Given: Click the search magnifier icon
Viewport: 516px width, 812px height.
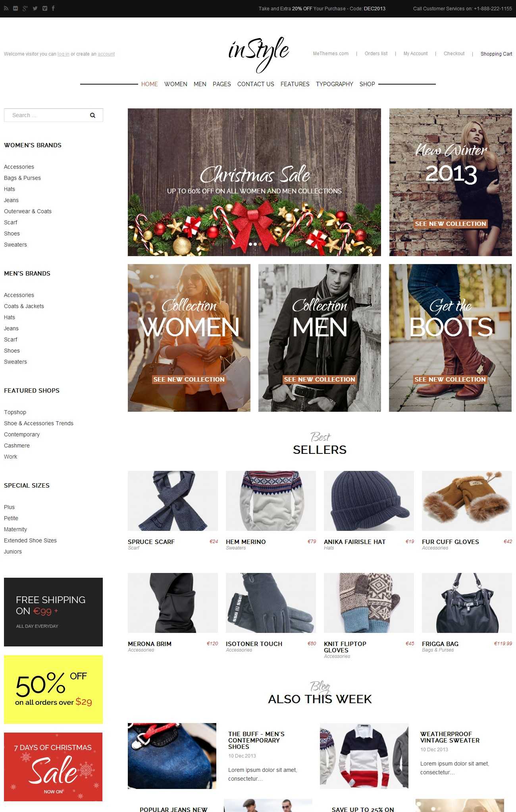Looking at the screenshot, I should tap(92, 116).
